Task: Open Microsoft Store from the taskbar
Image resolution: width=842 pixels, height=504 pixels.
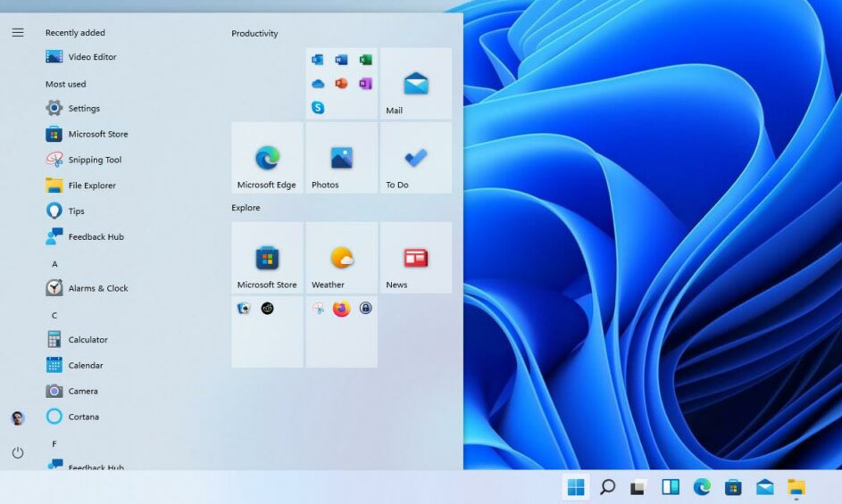Action: click(x=733, y=487)
